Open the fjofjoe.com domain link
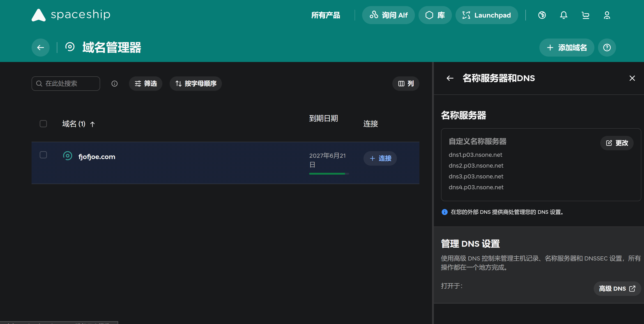Image resolution: width=644 pixels, height=324 pixels. point(97,157)
